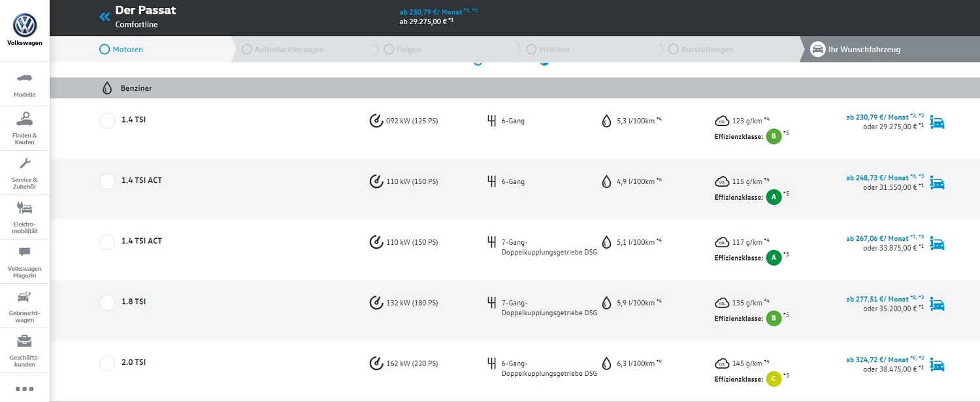
Task: Click efficiency class A badge for 117 g/km row
Action: pyautogui.click(x=774, y=258)
